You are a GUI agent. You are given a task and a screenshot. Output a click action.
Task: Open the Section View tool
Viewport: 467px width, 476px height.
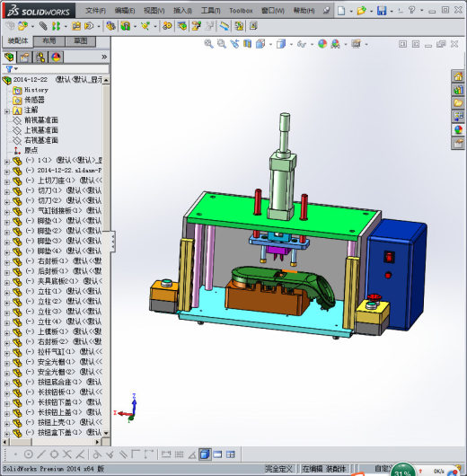coord(248,44)
